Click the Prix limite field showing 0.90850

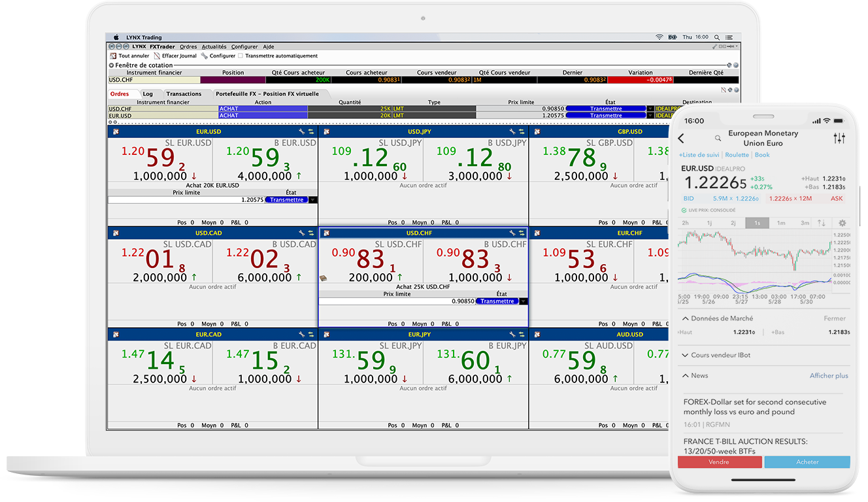[x=397, y=301]
